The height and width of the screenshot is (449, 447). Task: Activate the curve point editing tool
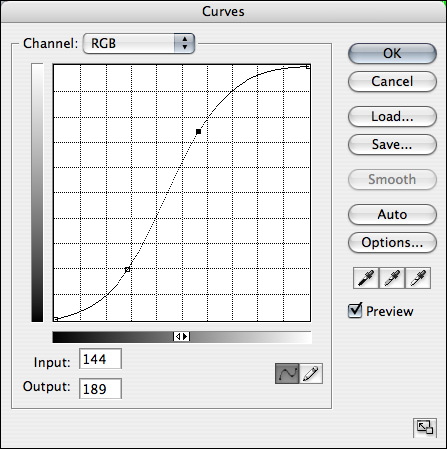point(287,373)
